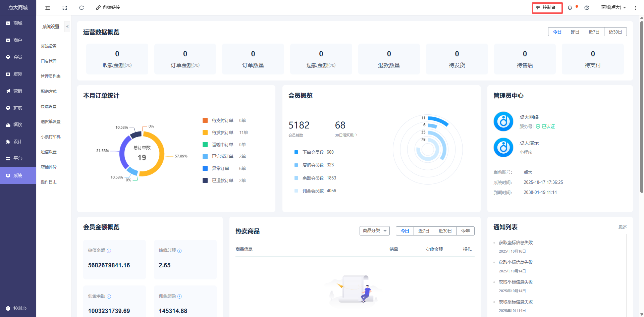Click the 财务 sidebar icon
Screen dimensions: 644x317
pyautogui.click(x=8, y=74)
